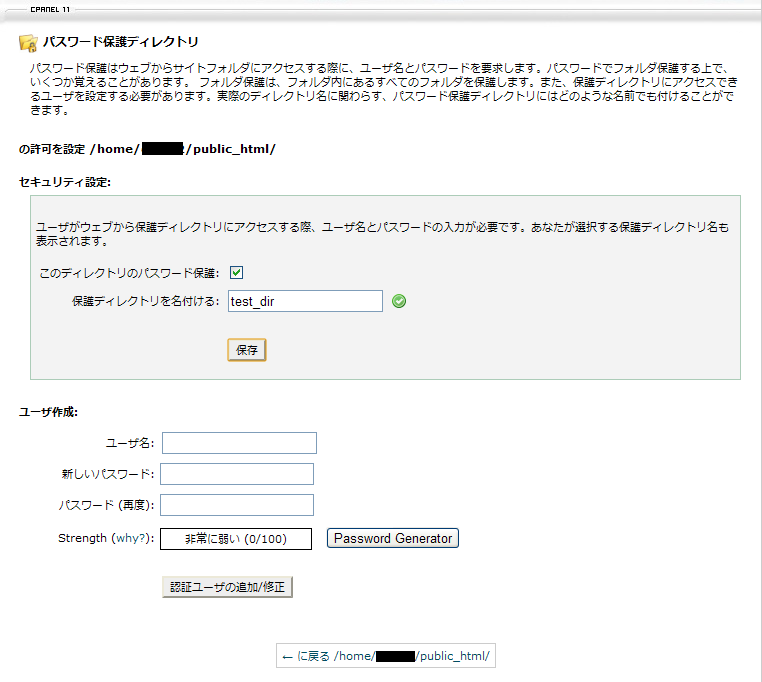Viewport: 762px width, 682px height.
Task: Select the パスワード (再度) confirm field
Action: [237, 505]
